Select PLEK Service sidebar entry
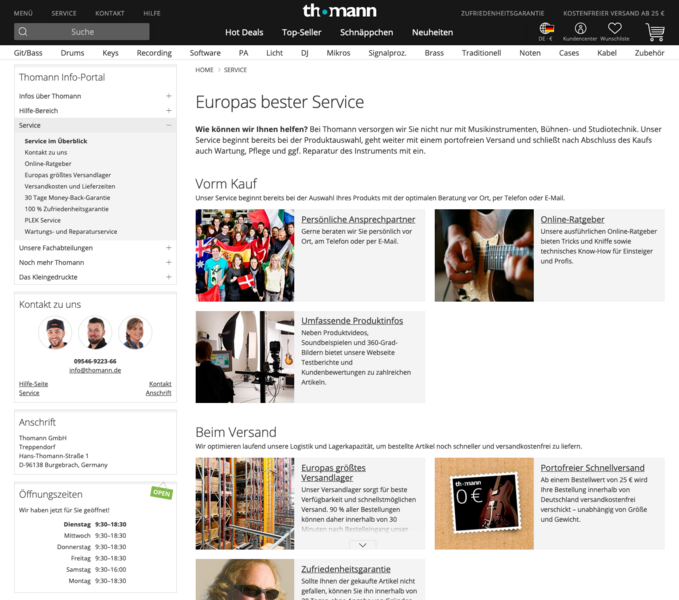The height and width of the screenshot is (600, 679). 42,220
